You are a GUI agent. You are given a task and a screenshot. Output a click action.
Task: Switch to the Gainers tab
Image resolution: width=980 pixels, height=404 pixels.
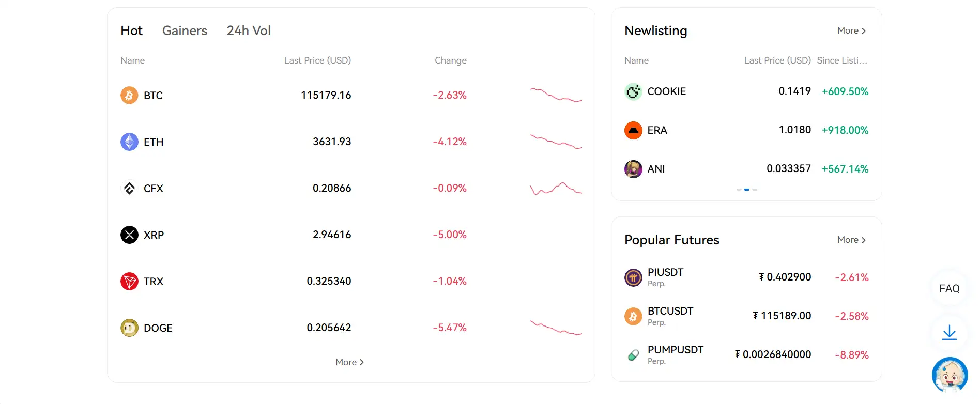click(x=185, y=30)
